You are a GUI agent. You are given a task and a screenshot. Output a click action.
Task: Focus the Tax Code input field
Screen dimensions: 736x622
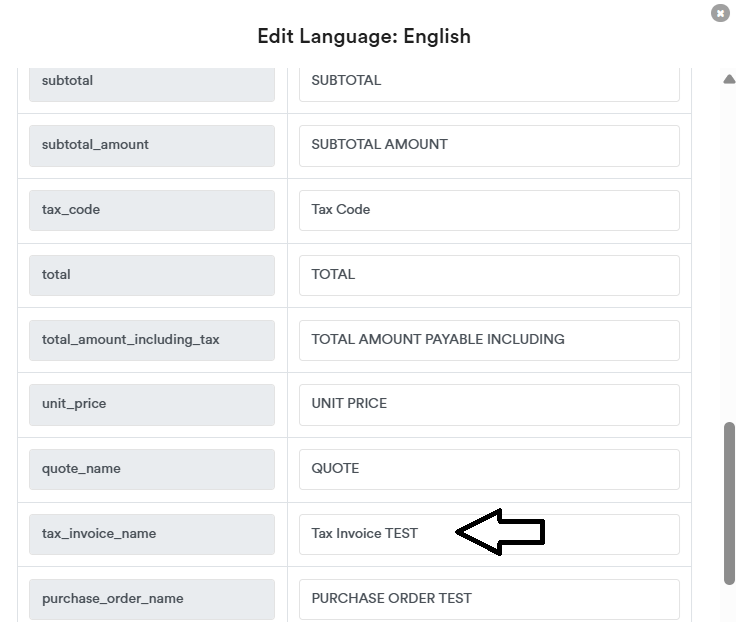click(x=488, y=210)
